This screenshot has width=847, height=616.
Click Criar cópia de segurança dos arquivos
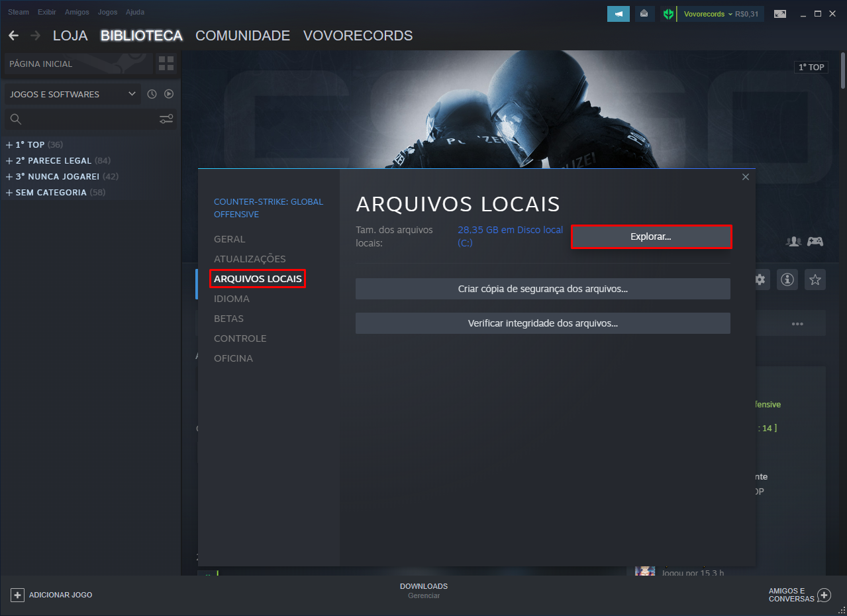[x=543, y=289]
